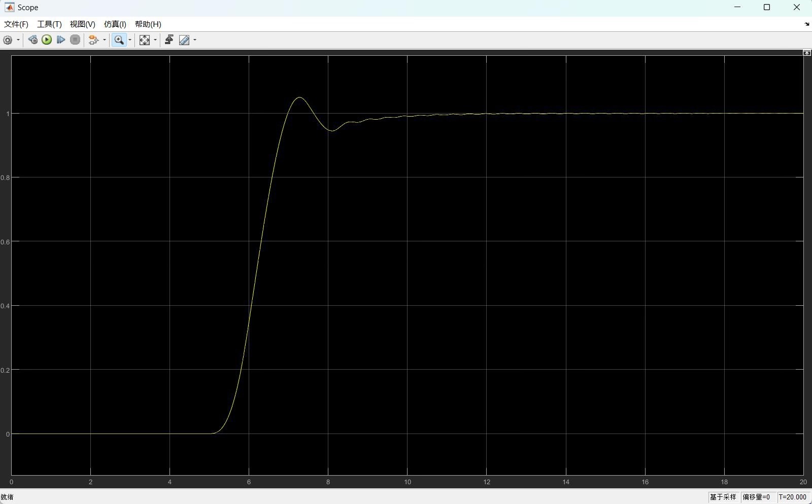Click the 偏移量=0 status bar entry
The height and width of the screenshot is (504, 812).
[756, 497]
